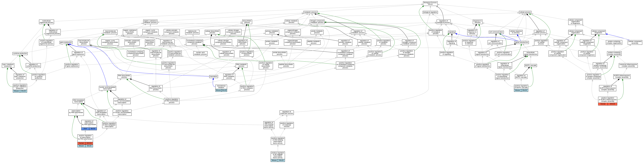Screen dimensions: 644x163
Task: Click the 'heterocycle biosynthetic process' node
Action: point(150,42)
